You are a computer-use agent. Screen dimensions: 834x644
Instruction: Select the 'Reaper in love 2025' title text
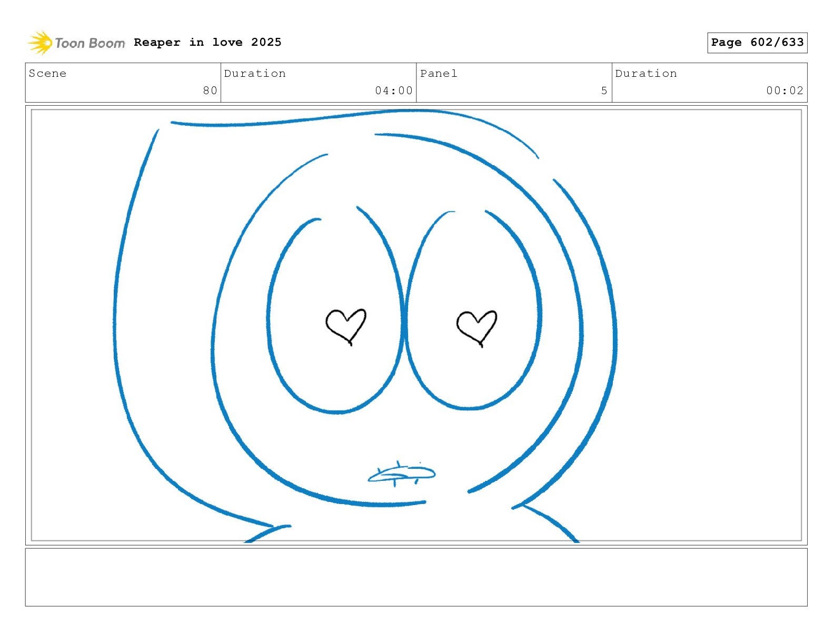(207, 42)
